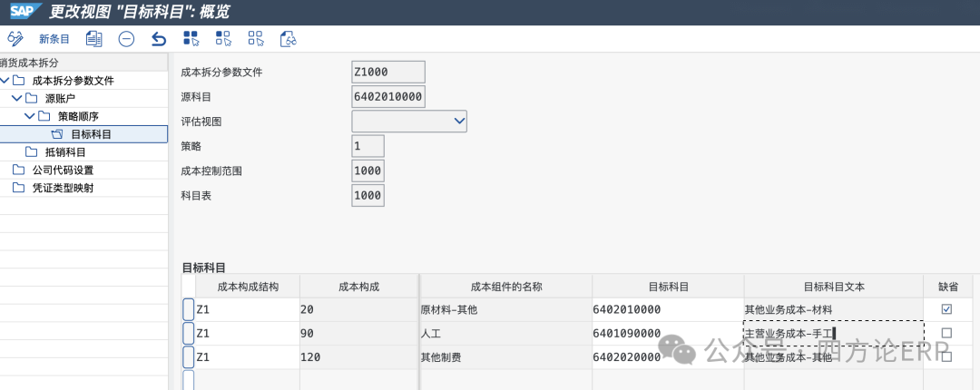Click the 策略 field with value 1

pyautogui.click(x=368, y=146)
